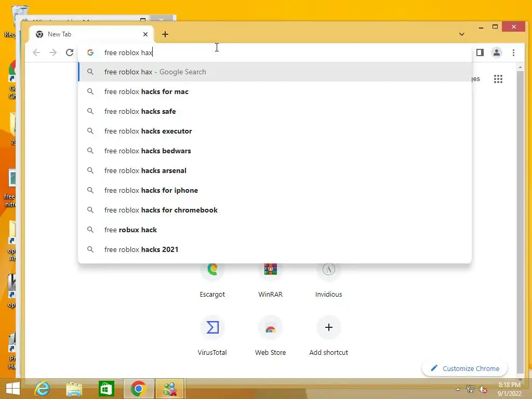Choose suggestion 'free roblox hacks safe'
Screen dimensions: 532x399
[x=275, y=111]
